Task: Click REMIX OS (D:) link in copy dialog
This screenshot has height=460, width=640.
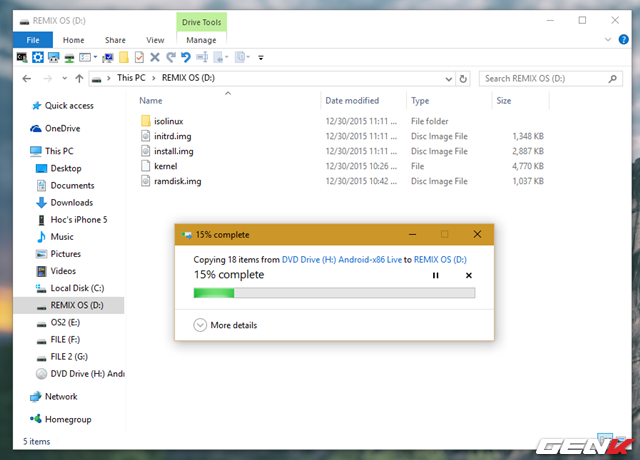Action: pos(440,260)
